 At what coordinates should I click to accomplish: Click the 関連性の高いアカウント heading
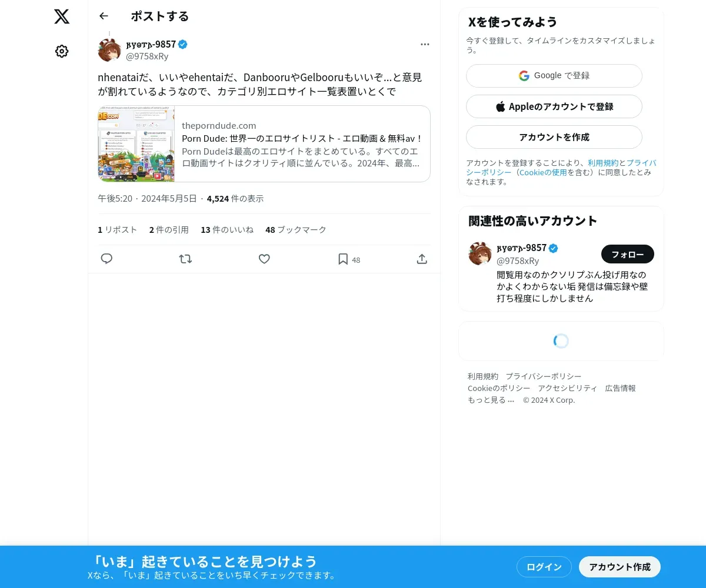[533, 221]
